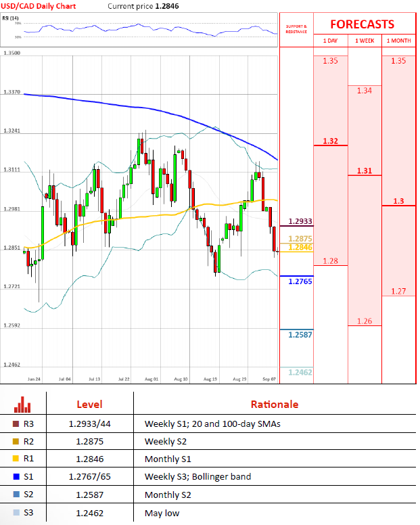Click the Rationale column header in table

[274, 405]
